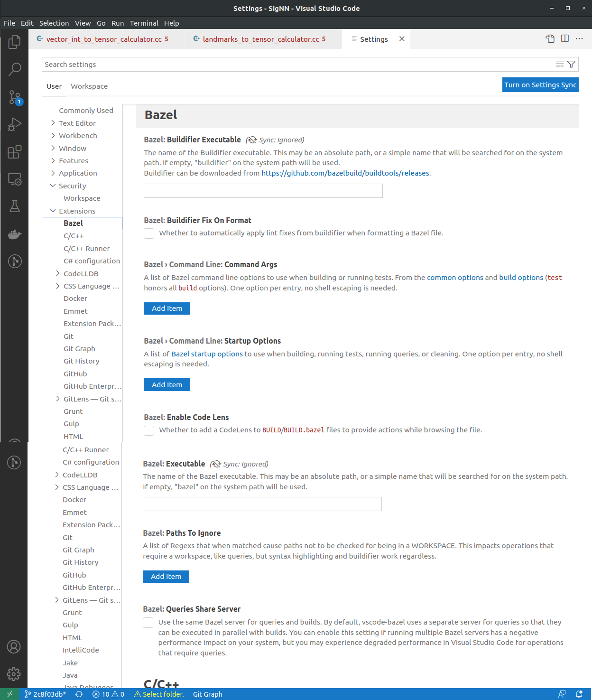Viewport: 592px width, 700px height.
Task: Open the bazelbuild buildtools releases link
Action: pos(345,173)
